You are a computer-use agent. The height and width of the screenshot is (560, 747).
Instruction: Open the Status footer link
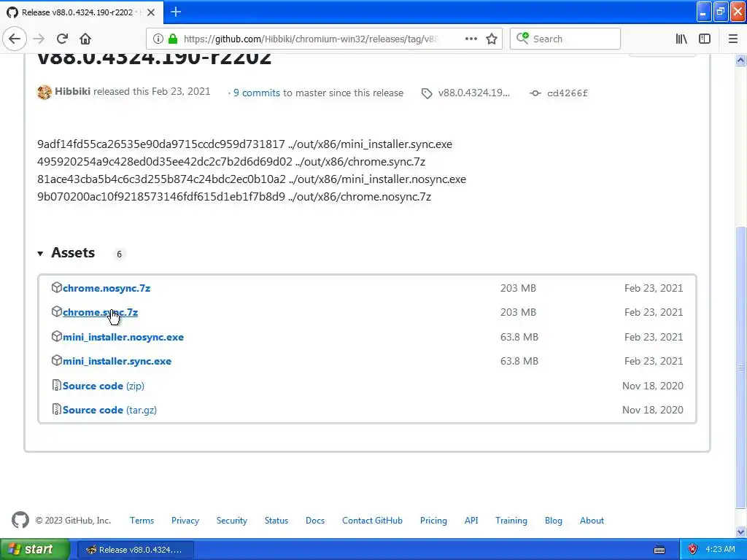[x=276, y=521]
